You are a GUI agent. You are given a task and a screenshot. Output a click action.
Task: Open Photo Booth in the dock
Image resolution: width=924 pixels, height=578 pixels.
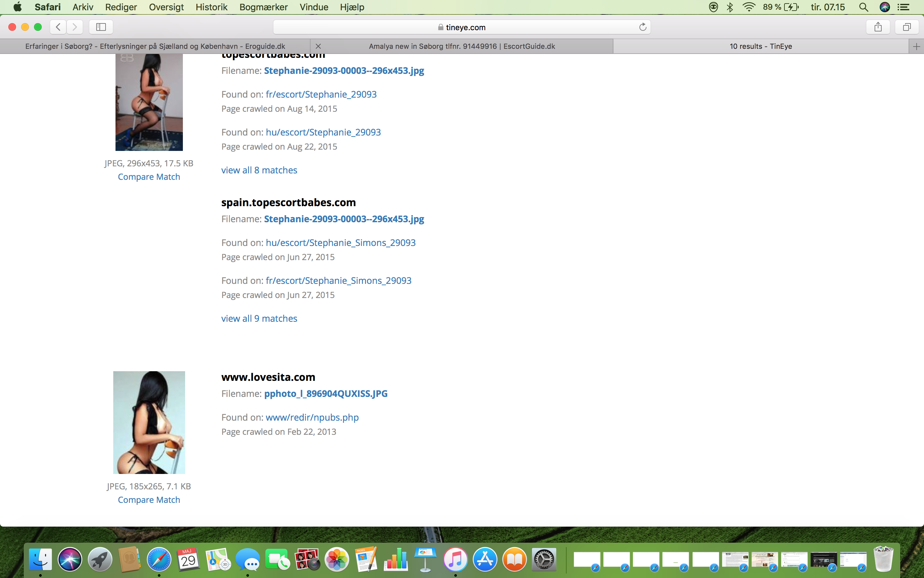point(307,559)
